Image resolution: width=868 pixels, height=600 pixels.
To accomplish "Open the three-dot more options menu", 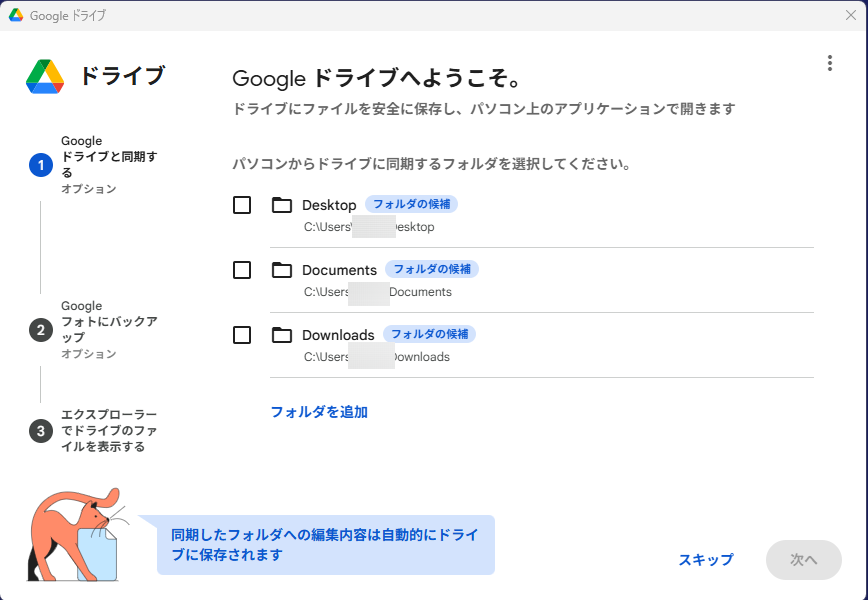I will point(829,63).
